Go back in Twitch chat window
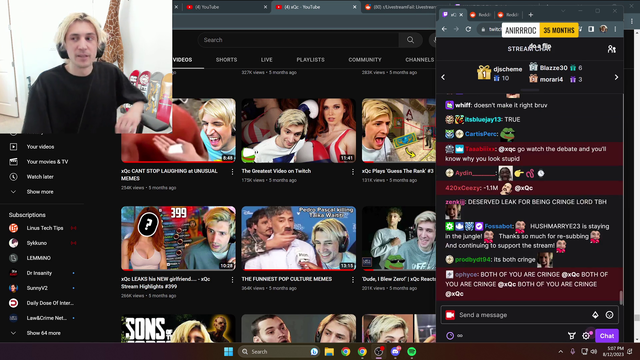 click(x=444, y=29)
